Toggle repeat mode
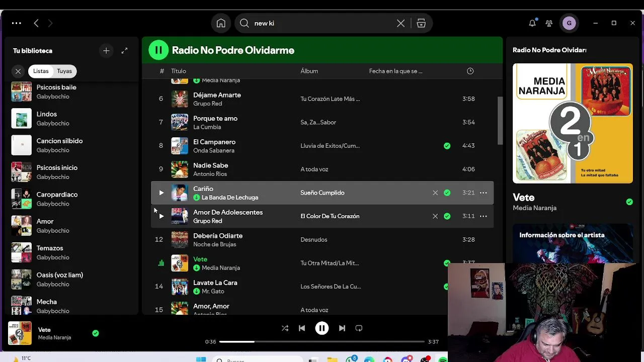The height and width of the screenshot is (362, 644). click(x=359, y=328)
